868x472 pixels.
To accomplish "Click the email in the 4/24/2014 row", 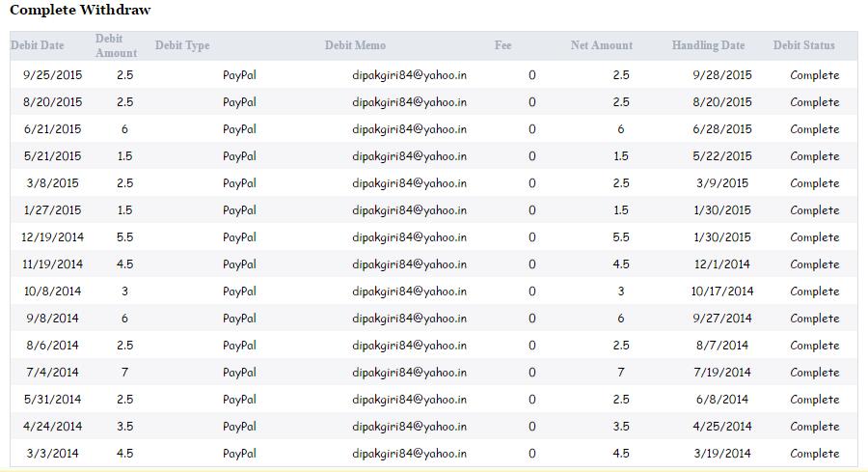I will (409, 427).
